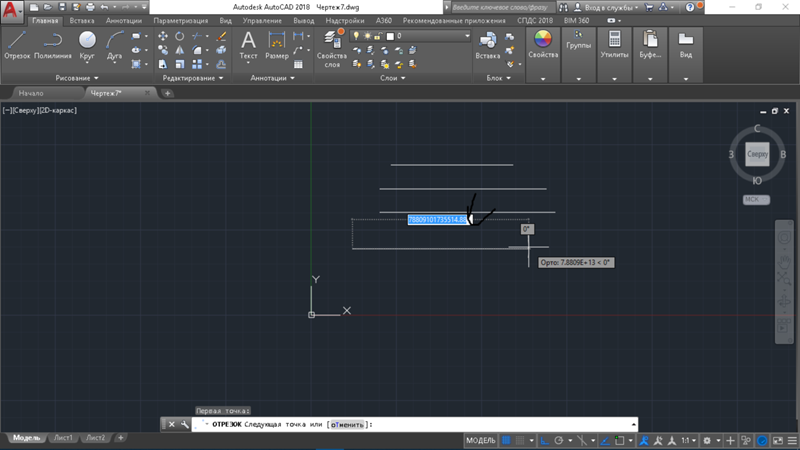Click the Размер (Dimension) tool
The width and height of the screenshot is (800, 450).
277,44
